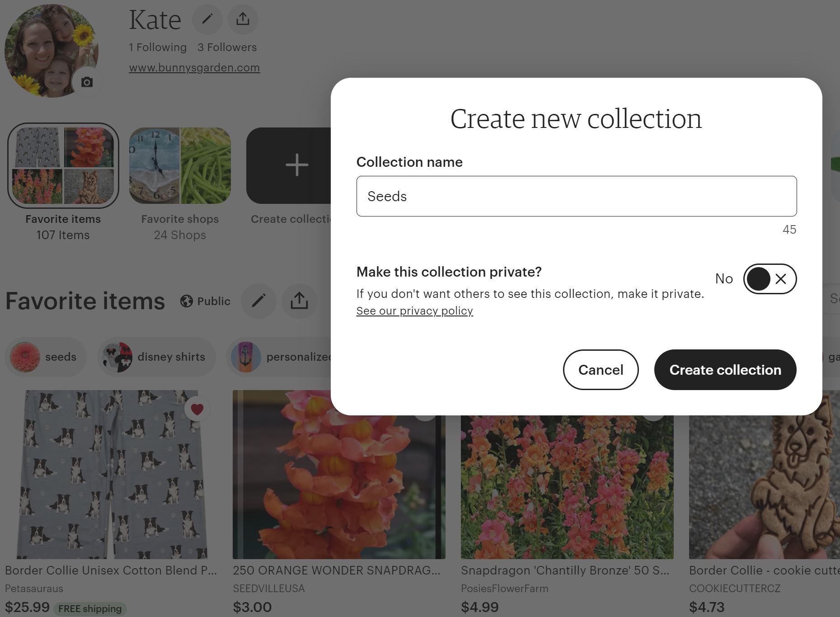840x617 pixels.
Task: Click the $25.99 price
Action: pos(28,607)
